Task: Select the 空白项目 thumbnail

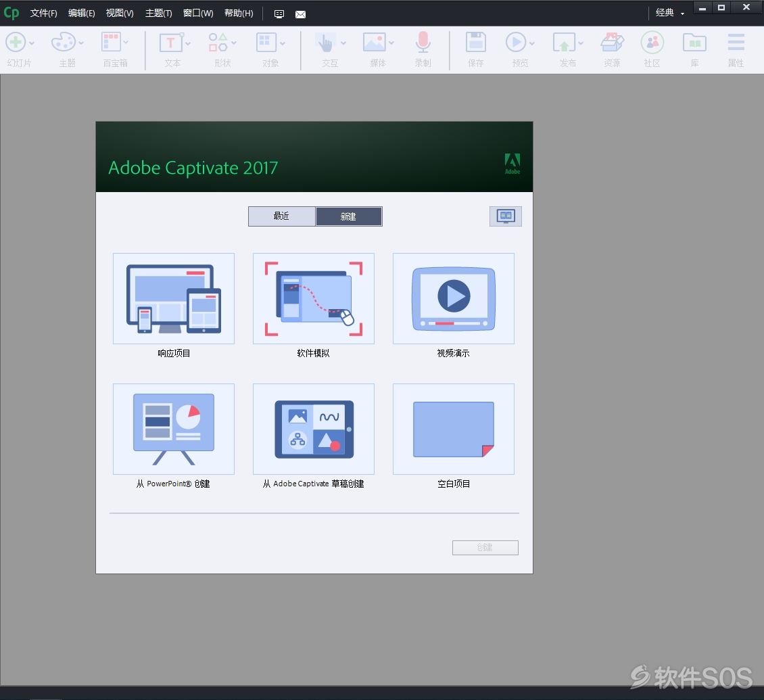Action: 454,429
